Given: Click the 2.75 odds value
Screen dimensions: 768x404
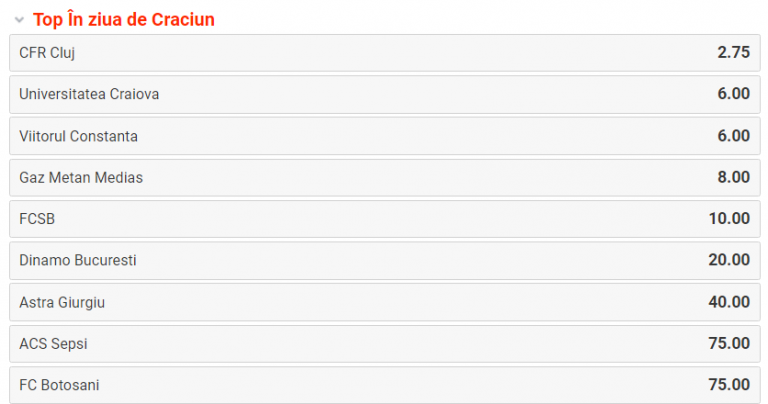Looking at the screenshot, I should pyautogui.click(x=733, y=53).
